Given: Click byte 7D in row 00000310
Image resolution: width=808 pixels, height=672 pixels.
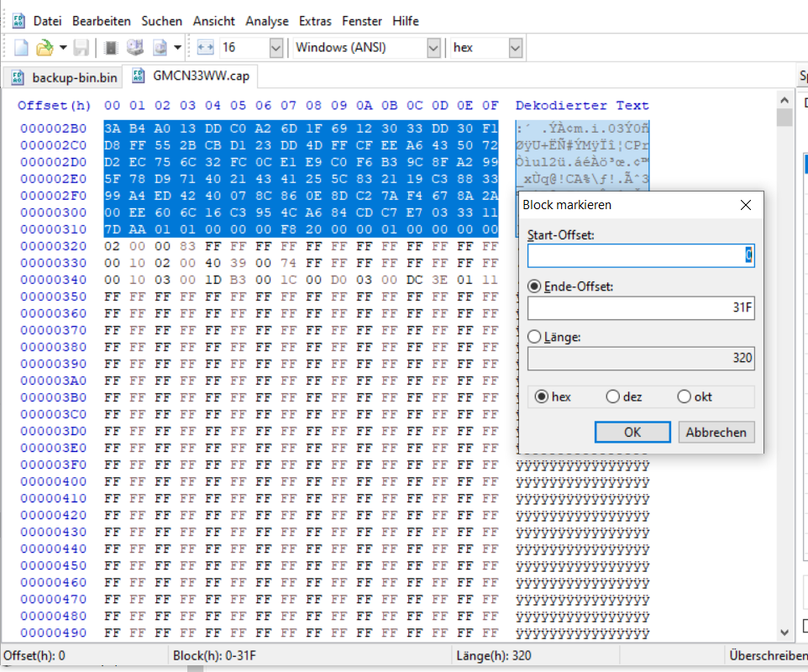Looking at the screenshot, I should [112, 229].
